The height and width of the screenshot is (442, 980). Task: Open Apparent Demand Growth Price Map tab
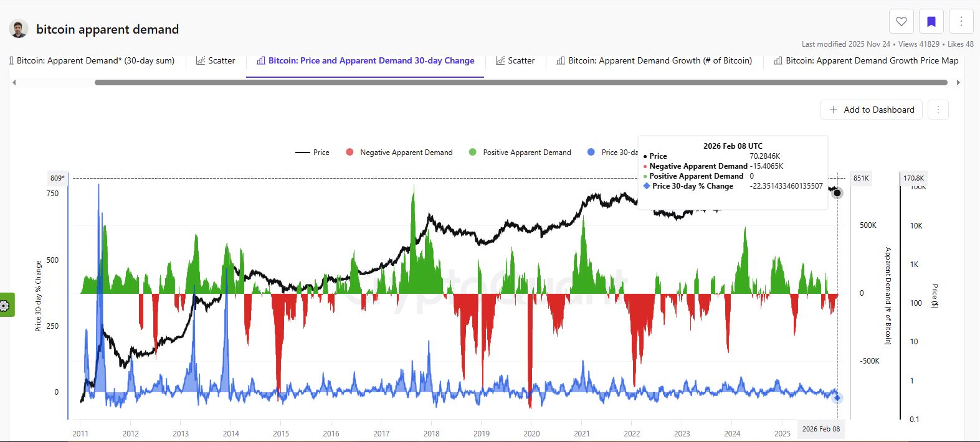click(x=866, y=60)
